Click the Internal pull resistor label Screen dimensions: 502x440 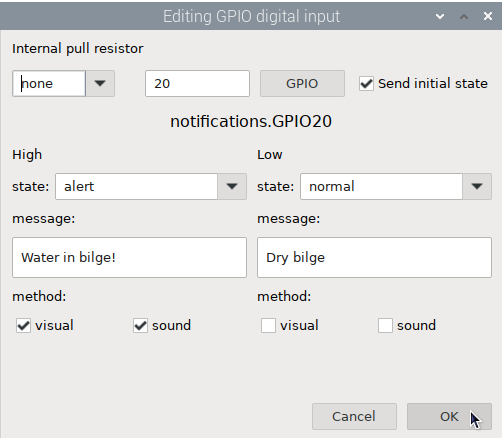click(x=78, y=49)
